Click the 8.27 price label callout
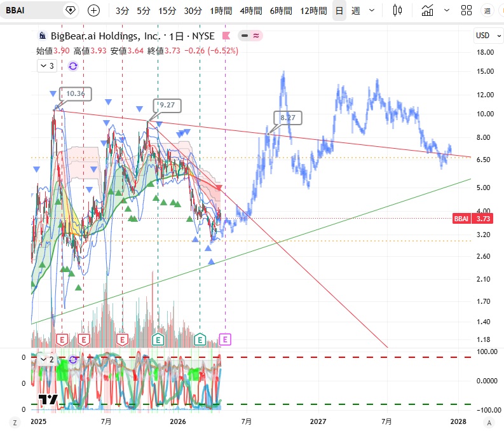This screenshot has width=504, height=431. pyautogui.click(x=288, y=118)
